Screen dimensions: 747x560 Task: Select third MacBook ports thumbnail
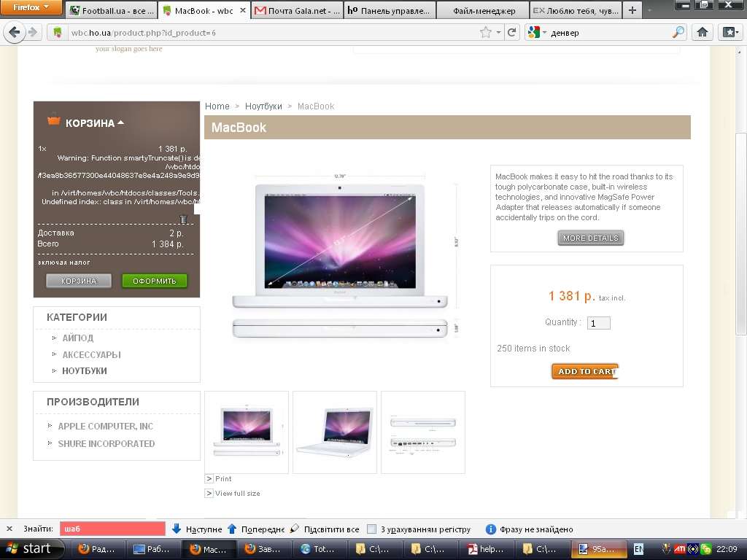click(423, 432)
